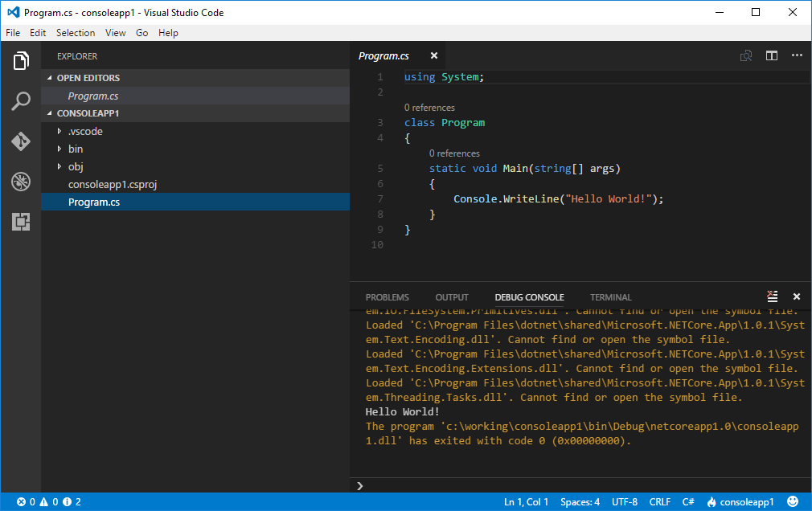Switch to the Terminal panel tab
The height and width of the screenshot is (511, 812).
pos(611,297)
